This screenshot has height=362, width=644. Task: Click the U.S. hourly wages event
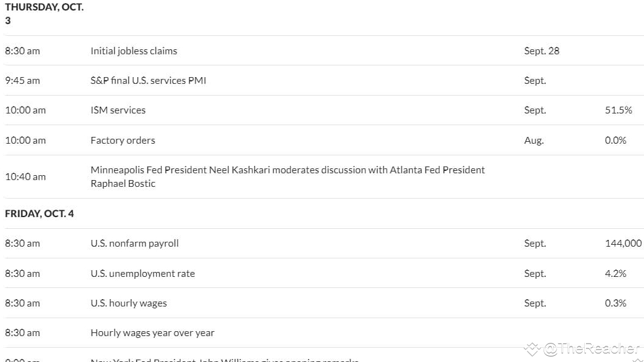coord(128,303)
